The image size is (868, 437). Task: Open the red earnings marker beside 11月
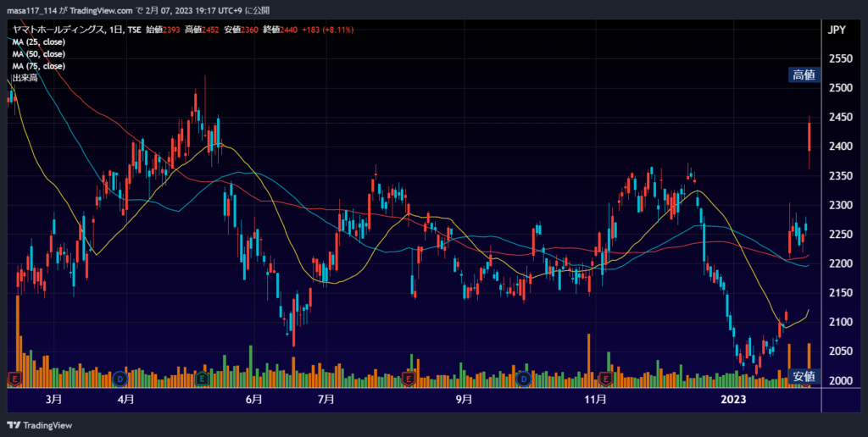point(605,379)
